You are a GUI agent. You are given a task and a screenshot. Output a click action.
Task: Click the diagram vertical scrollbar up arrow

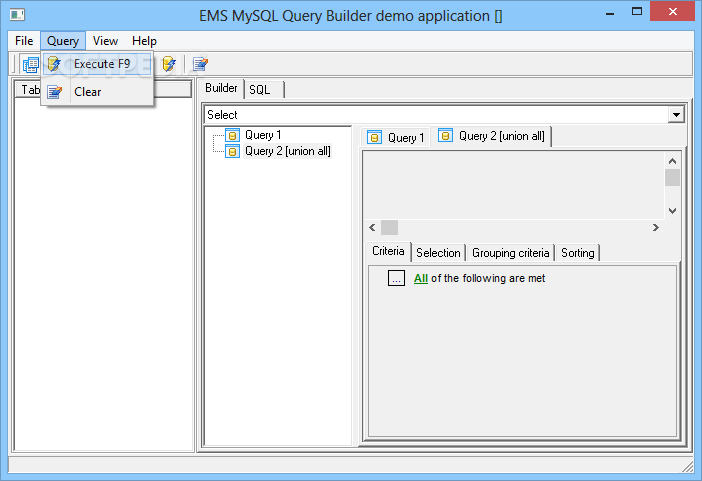(672, 161)
